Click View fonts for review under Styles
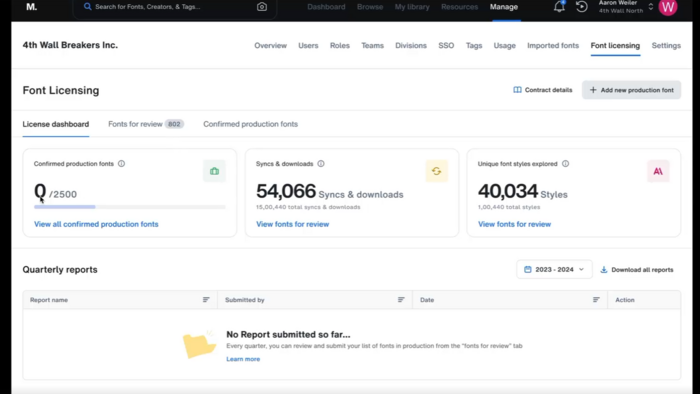Viewport: 700px width, 394px height. pyautogui.click(x=514, y=224)
